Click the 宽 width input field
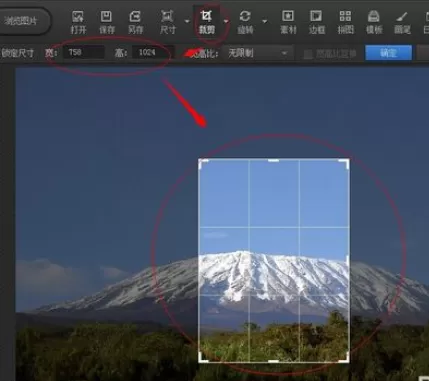Image resolution: width=429 pixels, height=381 pixels. click(84, 52)
